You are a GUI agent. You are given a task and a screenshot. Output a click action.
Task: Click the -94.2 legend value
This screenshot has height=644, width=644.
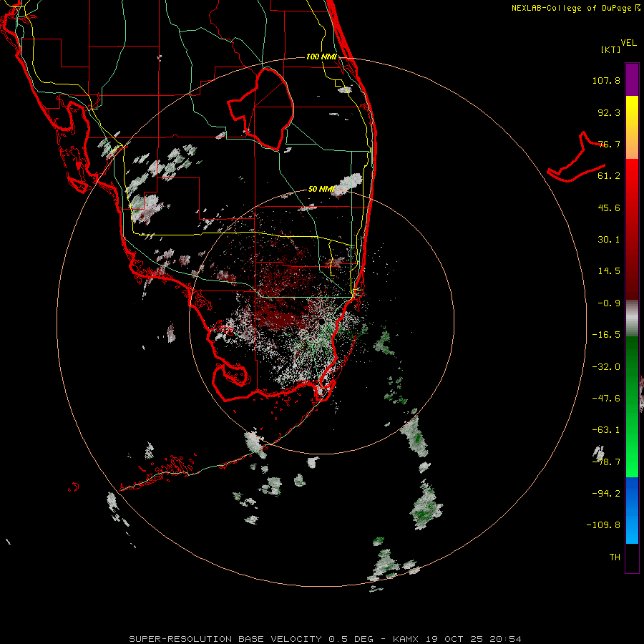coord(606,493)
